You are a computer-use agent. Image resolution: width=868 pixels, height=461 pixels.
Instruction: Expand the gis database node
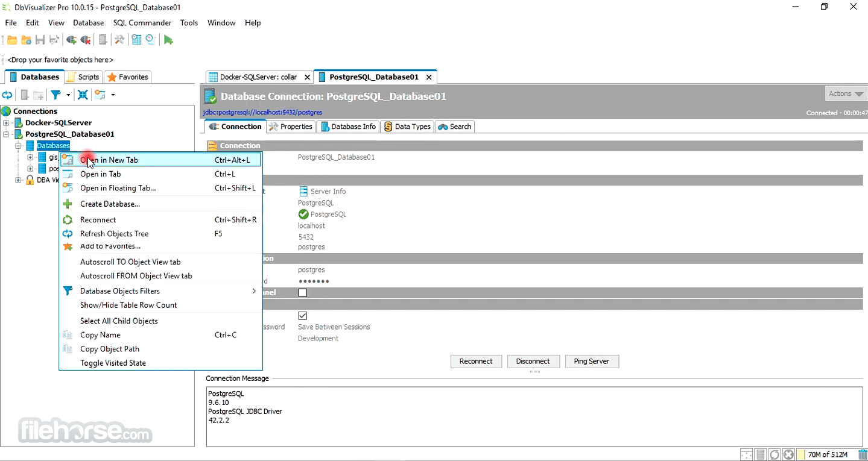pos(30,157)
